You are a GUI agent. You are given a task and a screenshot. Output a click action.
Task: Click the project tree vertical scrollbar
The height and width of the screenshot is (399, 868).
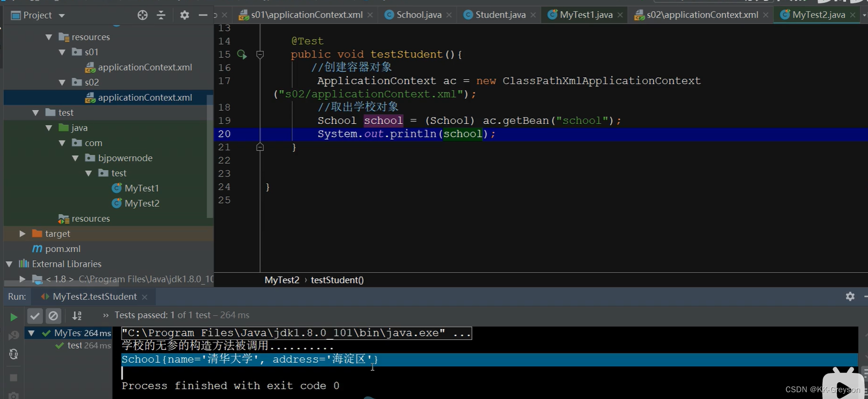click(x=210, y=155)
